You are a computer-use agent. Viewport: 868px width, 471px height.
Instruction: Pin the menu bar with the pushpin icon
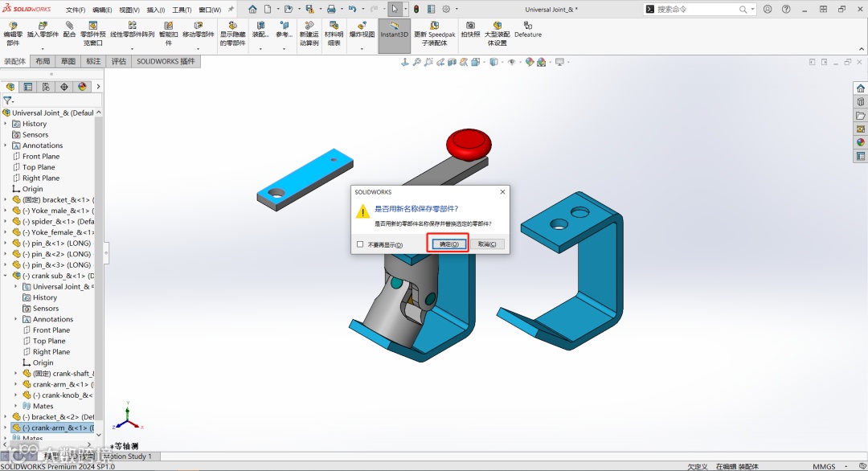231,10
